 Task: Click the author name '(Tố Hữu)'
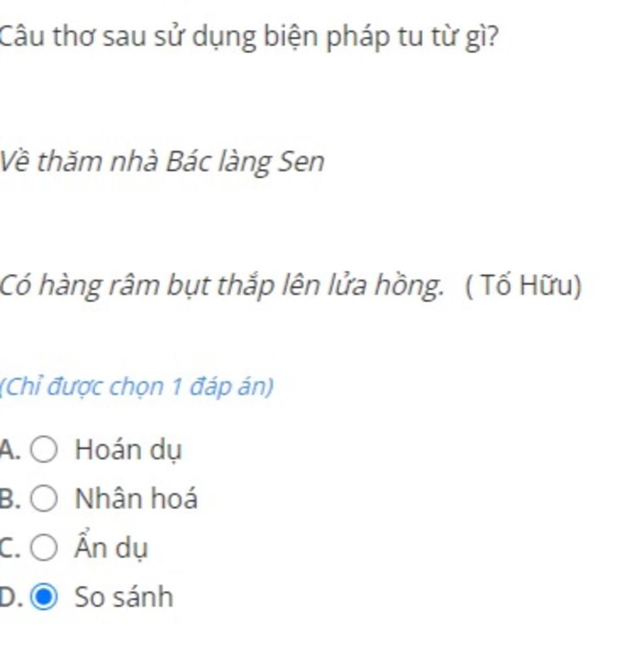pyautogui.click(x=523, y=286)
